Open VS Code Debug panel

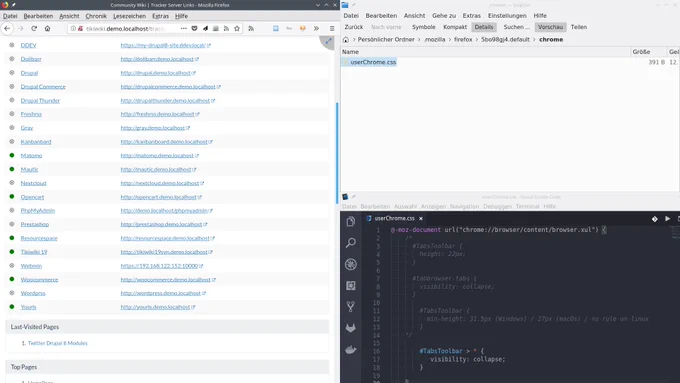tap(351, 264)
